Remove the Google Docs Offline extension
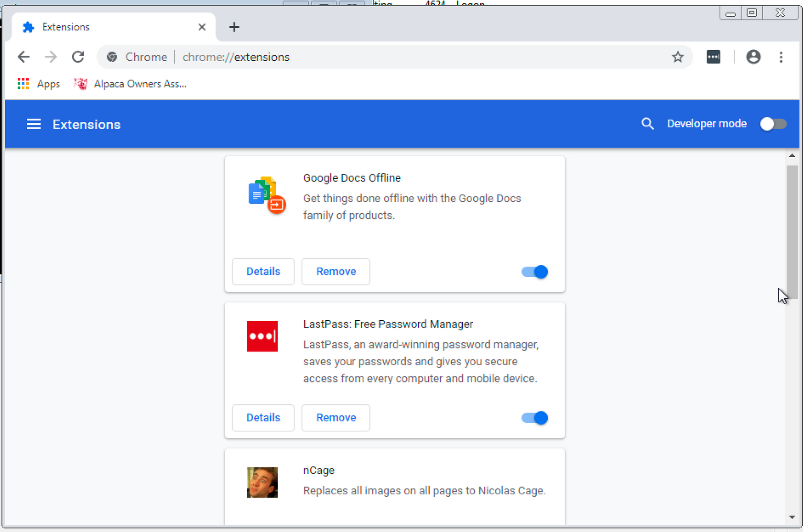The width and height of the screenshot is (803, 532). (x=336, y=271)
